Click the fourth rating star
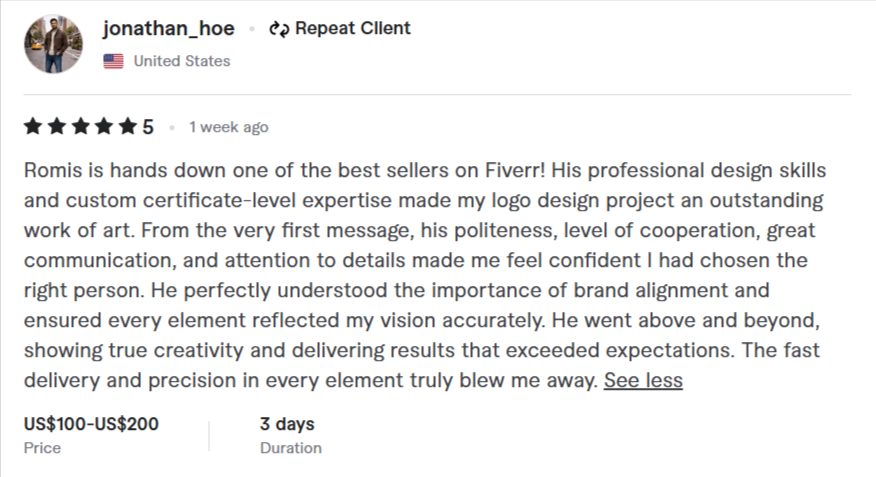 coord(104,127)
